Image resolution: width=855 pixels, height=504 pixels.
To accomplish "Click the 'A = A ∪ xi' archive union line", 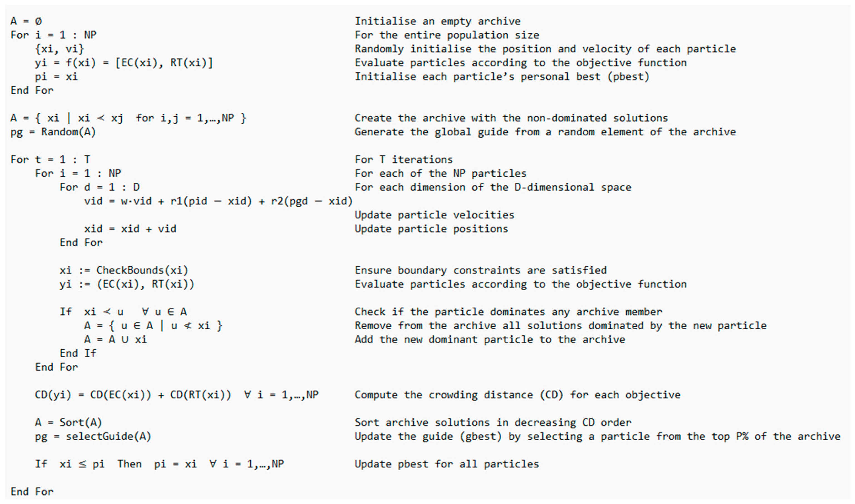I will coord(116,340).
